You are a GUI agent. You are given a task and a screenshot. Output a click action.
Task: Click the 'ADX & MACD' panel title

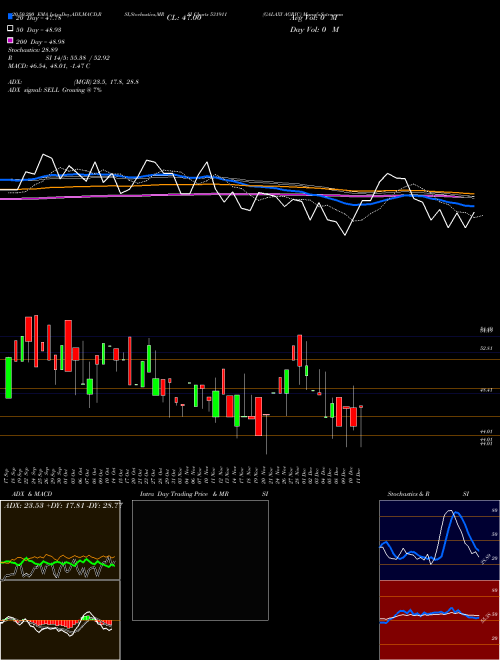(32, 494)
